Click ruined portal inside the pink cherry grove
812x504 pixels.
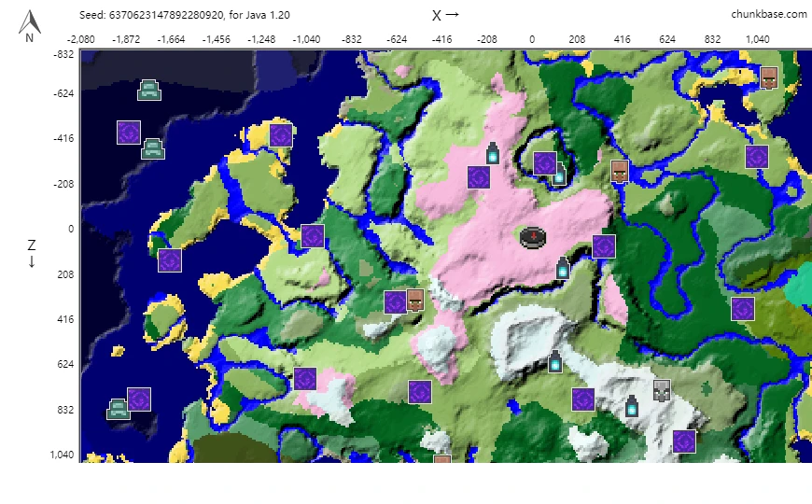(x=479, y=177)
